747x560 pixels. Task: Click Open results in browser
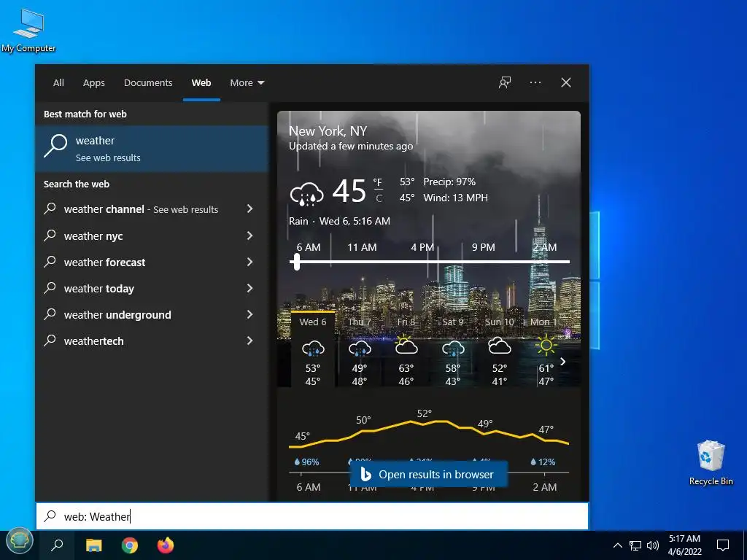point(428,474)
